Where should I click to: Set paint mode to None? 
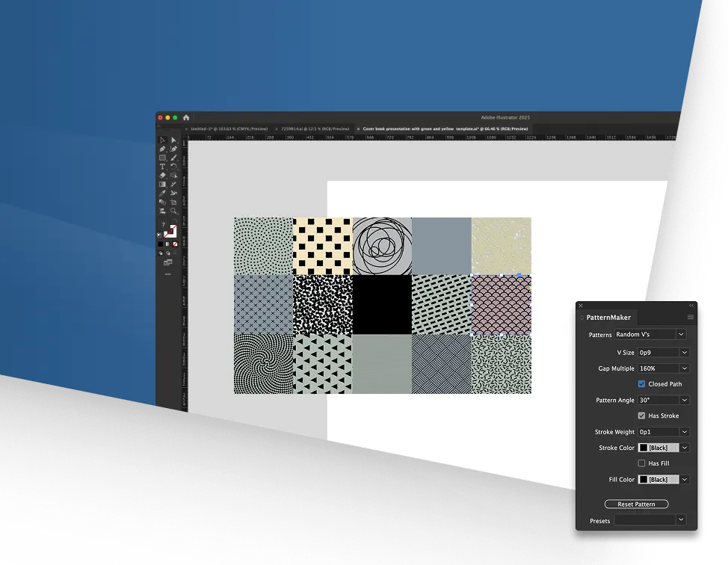coord(175,244)
